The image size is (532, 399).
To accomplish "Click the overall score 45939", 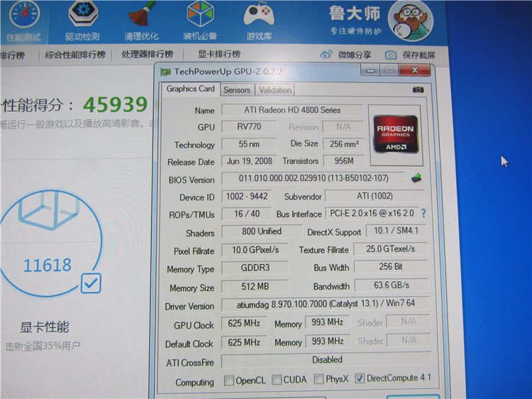I will pos(116,104).
